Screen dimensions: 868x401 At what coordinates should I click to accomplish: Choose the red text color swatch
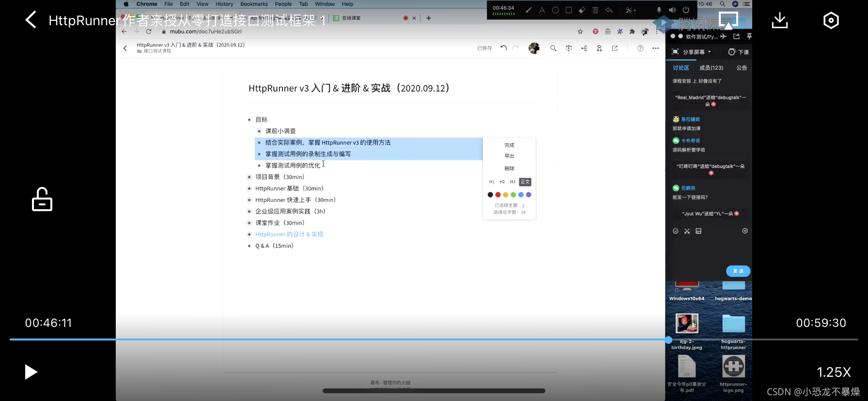(498, 195)
